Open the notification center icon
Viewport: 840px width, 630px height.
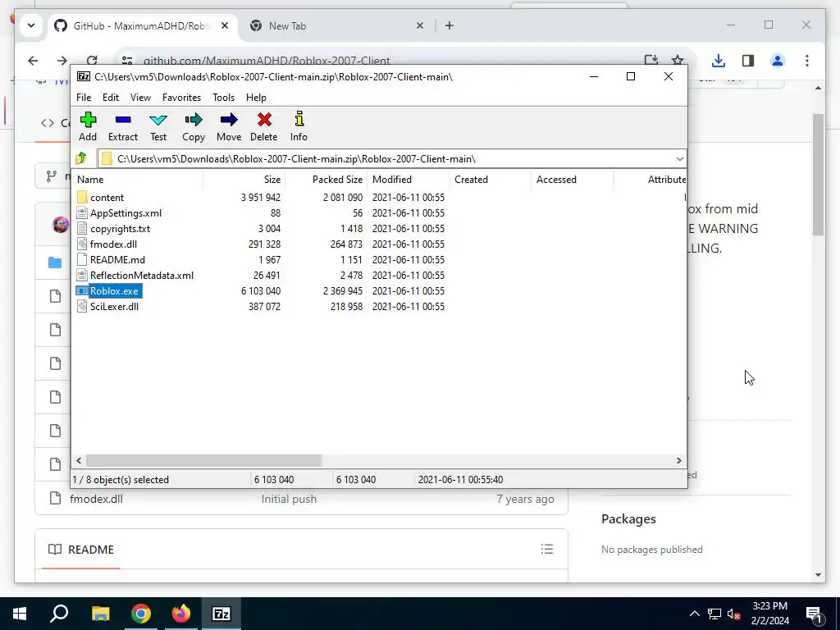pyautogui.click(x=814, y=614)
